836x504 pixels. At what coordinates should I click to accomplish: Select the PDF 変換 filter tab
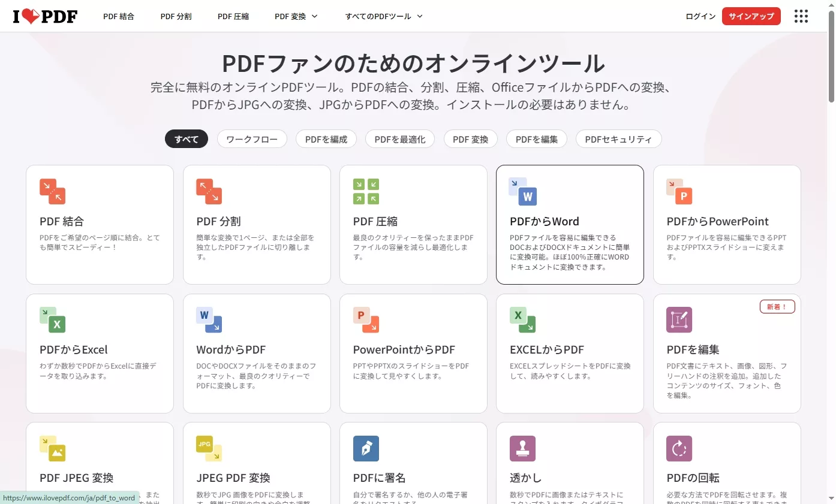(471, 139)
